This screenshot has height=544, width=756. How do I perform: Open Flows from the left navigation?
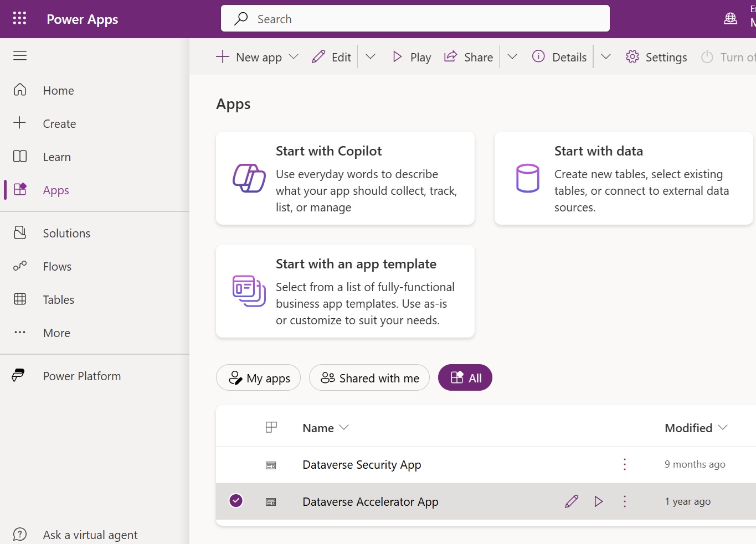(57, 266)
